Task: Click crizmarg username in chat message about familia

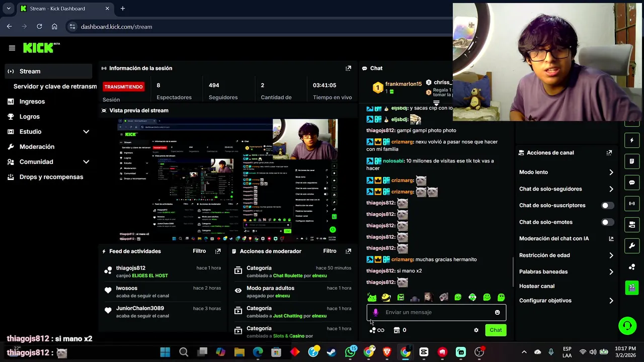Action: pyautogui.click(x=402, y=142)
